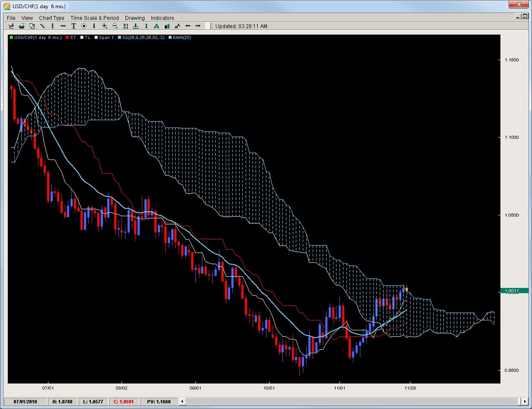Click the 11/01 date axis label
This screenshot has width=532, height=409.
(x=340, y=388)
